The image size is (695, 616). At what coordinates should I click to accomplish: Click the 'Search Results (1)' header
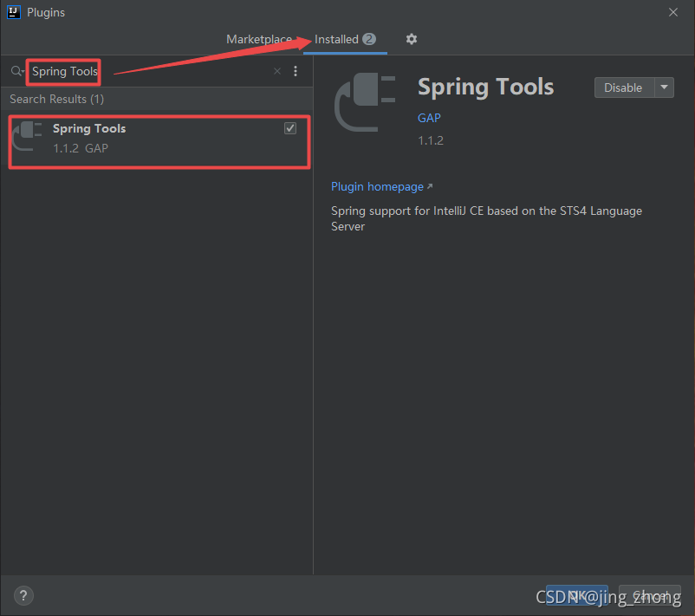(x=56, y=99)
